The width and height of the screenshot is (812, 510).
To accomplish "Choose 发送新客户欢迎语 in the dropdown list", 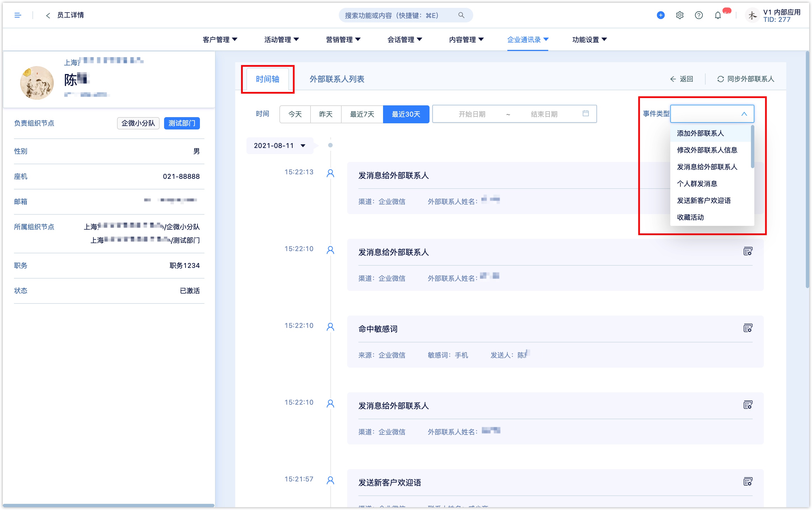I will pos(710,200).
